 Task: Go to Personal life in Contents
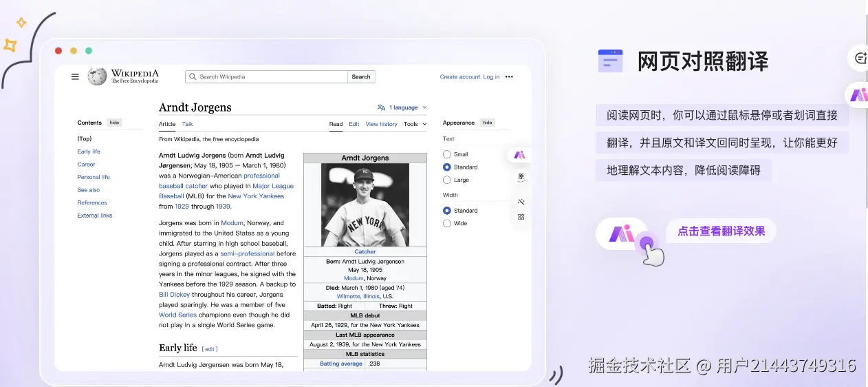(94, 177)
